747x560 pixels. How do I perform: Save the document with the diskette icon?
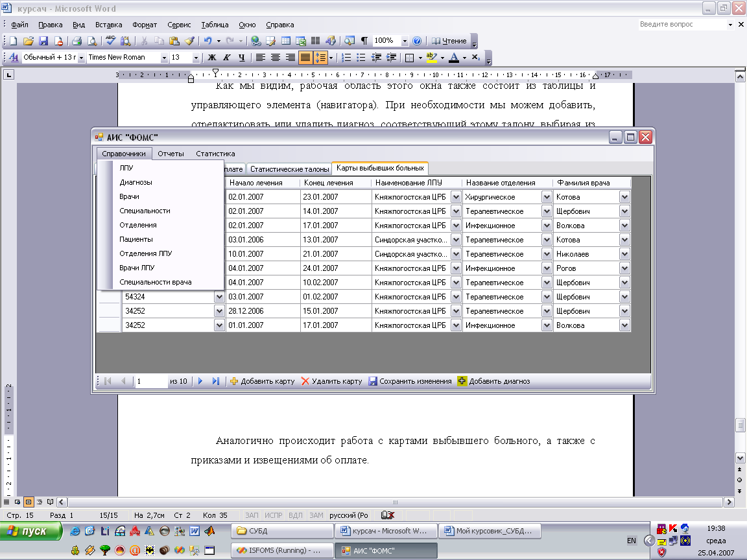tap(43, 41)
